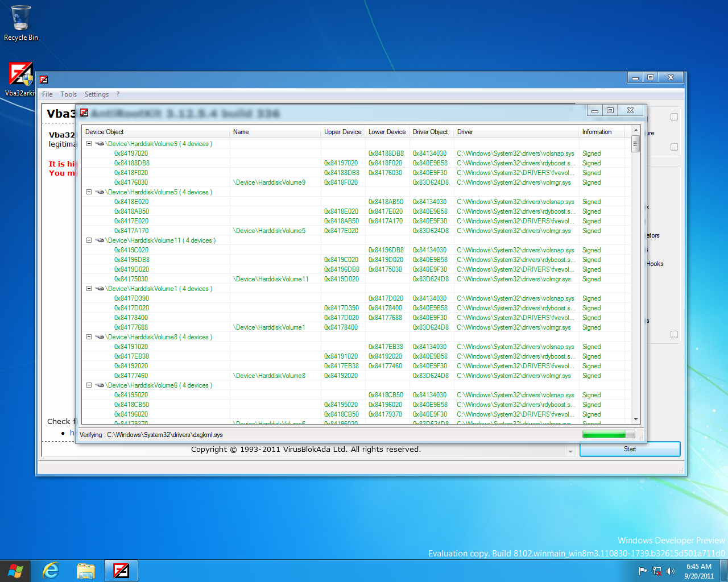Image resolution: width=728 pixels, height=582 pixels.
Task: Click the device list scroll-down arrow
Action: click(x=636, y=419)
